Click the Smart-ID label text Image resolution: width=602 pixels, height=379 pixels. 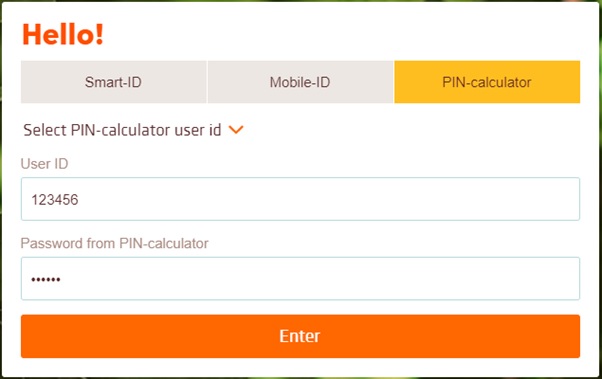coord(113,82)
